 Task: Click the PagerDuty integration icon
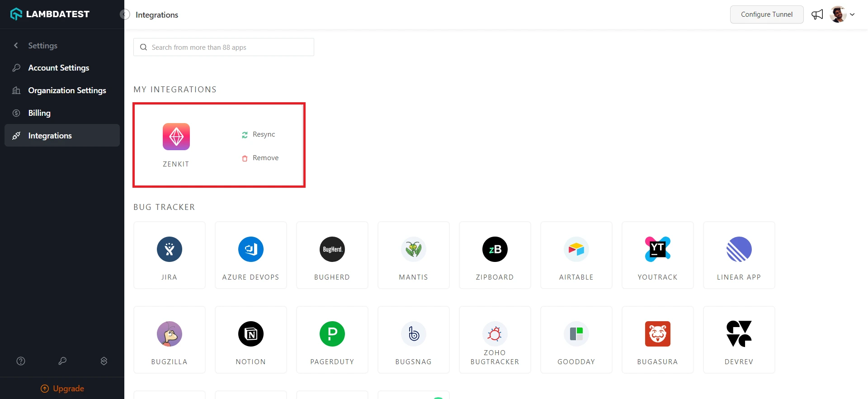pos(332,334)
